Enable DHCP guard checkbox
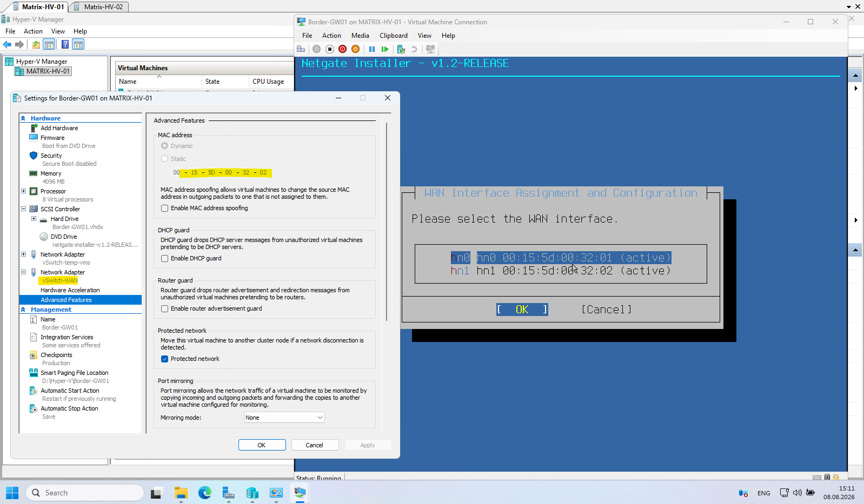 164,258
